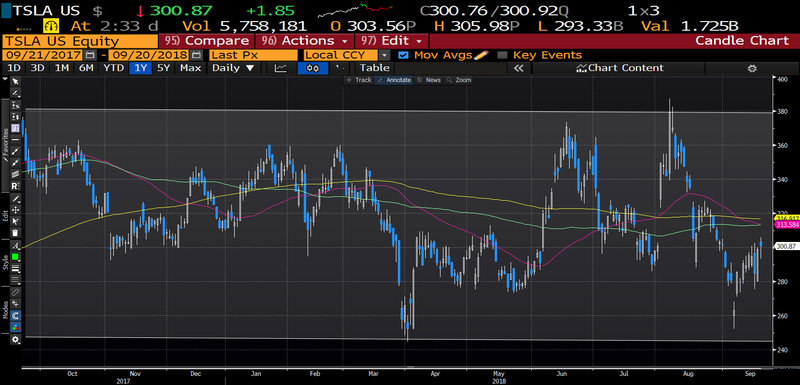Click the 09/21/2017 start date field
The width and height of the screenshot is (800, 385).
[x=42, y=55]
